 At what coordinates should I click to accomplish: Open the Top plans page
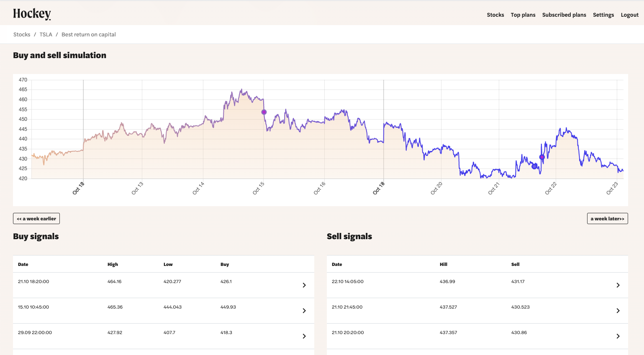523,15
